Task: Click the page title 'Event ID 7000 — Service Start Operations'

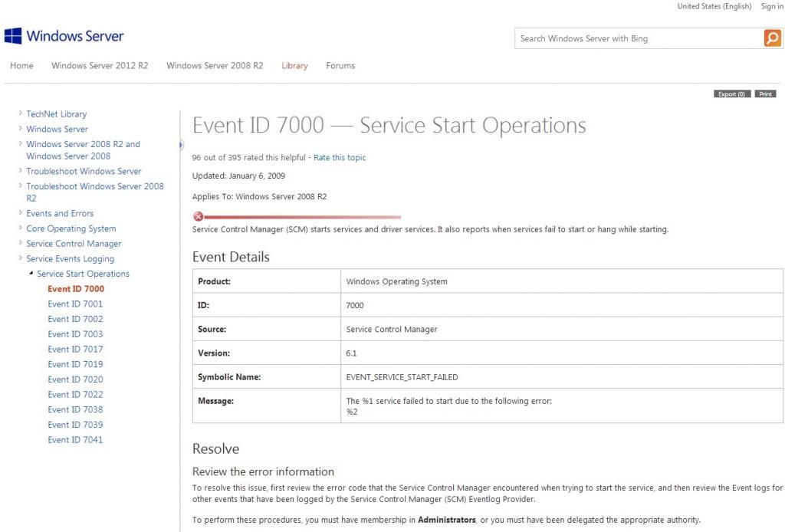Action: pos(389,126)
